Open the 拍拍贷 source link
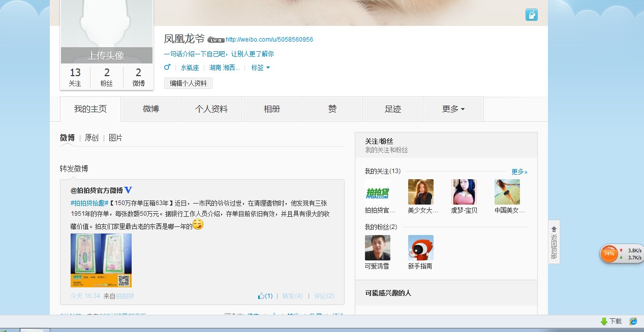644x332 pixels. [125, 296]
